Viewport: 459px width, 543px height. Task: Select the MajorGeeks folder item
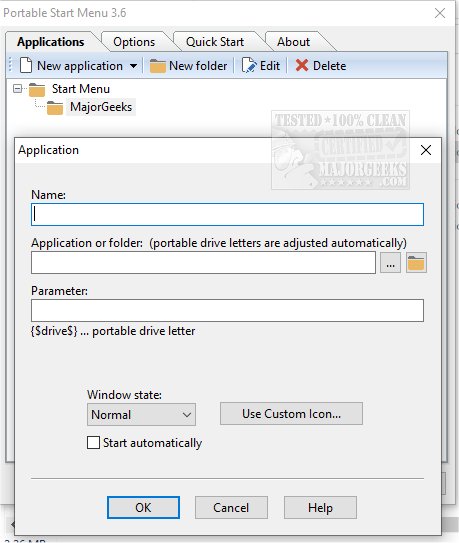(101, 107)
